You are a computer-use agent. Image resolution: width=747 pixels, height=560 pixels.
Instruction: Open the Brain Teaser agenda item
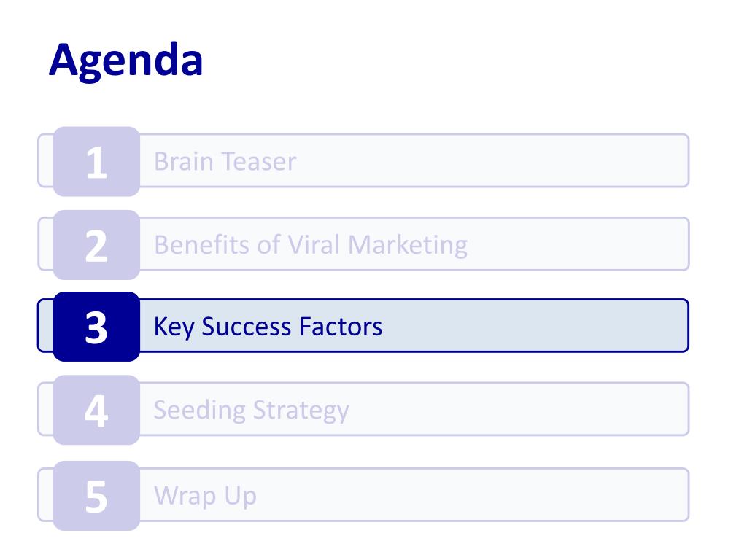coord(225,161)
